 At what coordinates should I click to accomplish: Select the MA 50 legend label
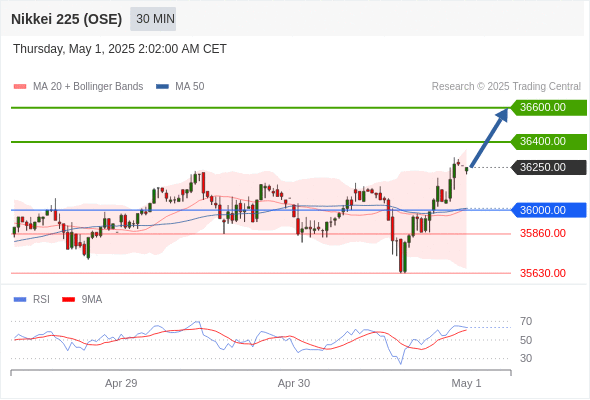pyautogui.click(x=190, y=87)
